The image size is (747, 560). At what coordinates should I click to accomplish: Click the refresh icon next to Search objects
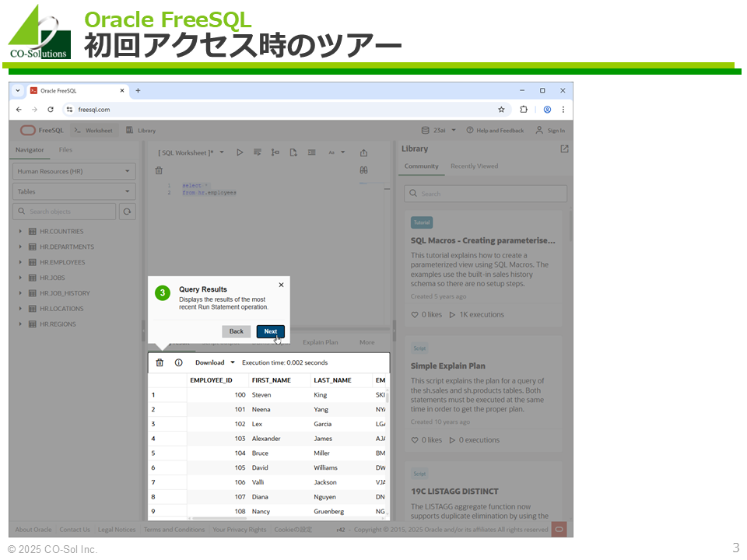click(x=127, y=212)
